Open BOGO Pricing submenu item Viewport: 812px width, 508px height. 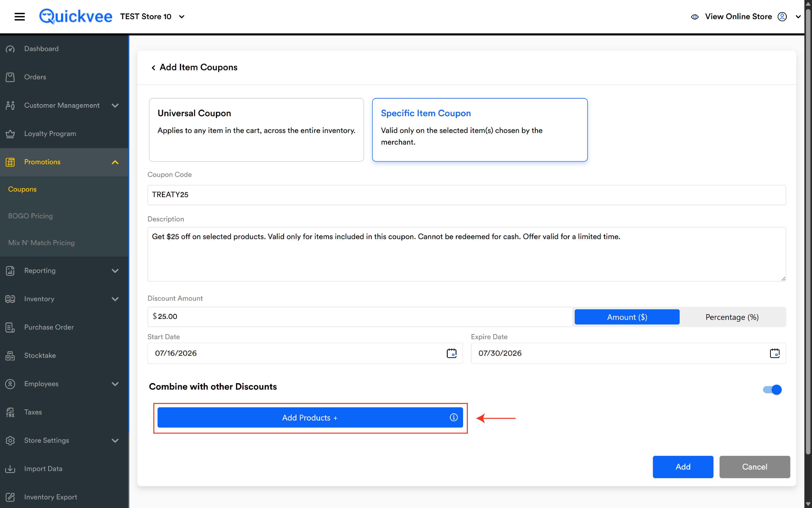(30, 216)
